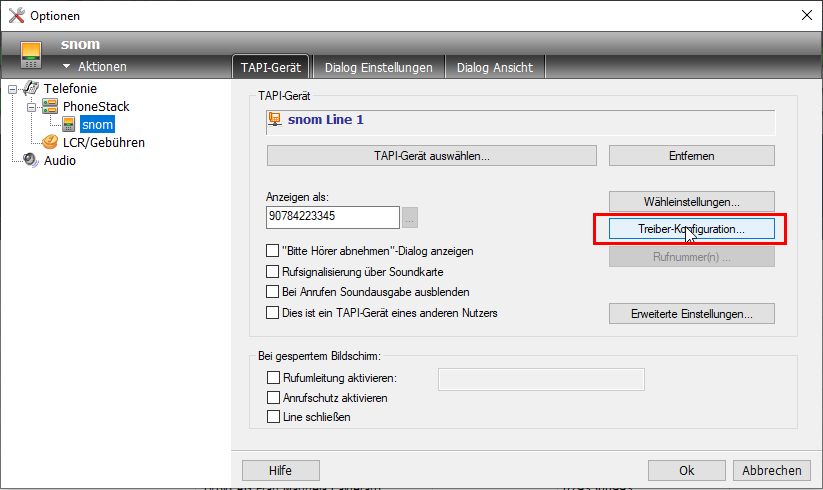Click the Telefonie phone icon in tree
This screenshot has height=490, width=823.
pos(31,89)
